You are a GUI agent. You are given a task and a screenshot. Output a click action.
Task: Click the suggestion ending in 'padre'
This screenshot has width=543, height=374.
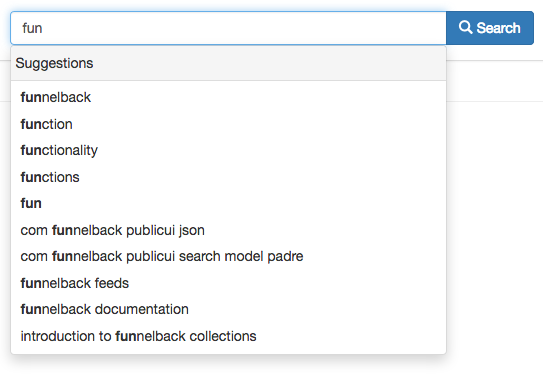coord(229,256)
